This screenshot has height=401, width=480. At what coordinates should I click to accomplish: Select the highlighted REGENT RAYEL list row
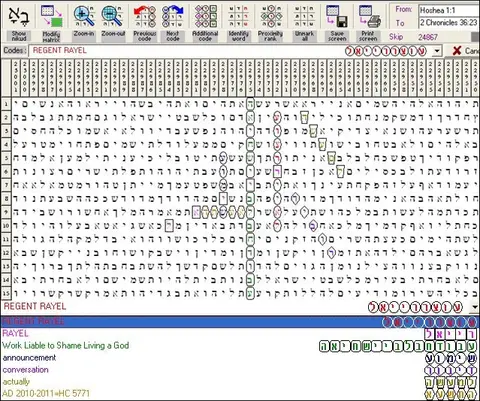(x=240, y=322)
